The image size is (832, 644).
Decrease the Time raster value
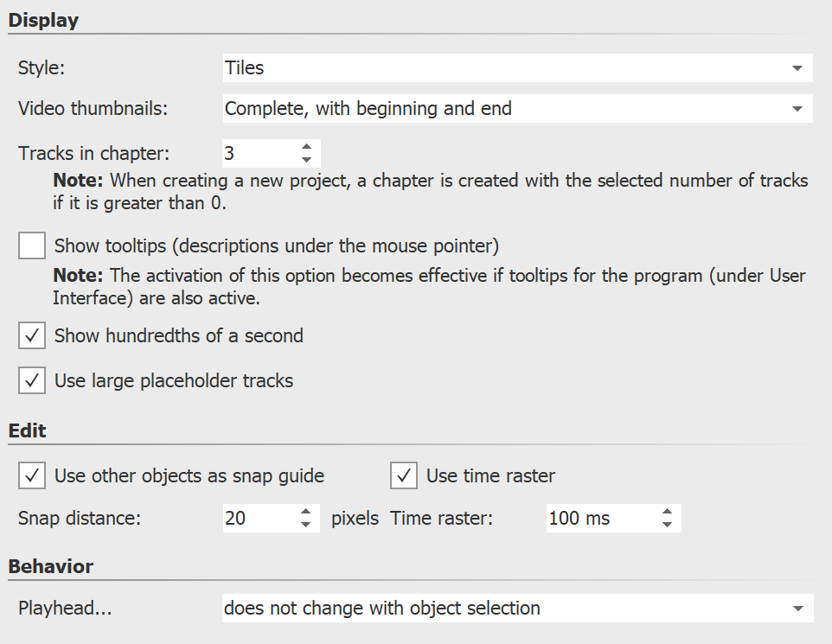point(667,524)
